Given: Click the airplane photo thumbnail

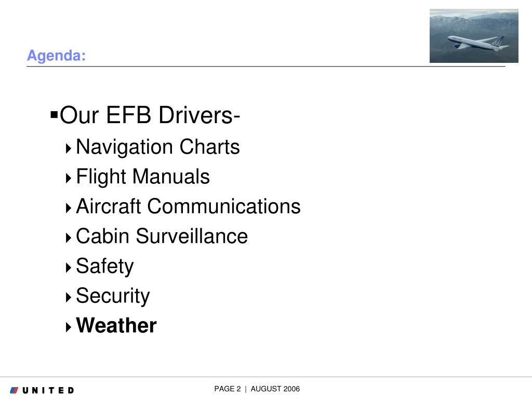Looking at the screenshot, I should click(x=474, y=36).
